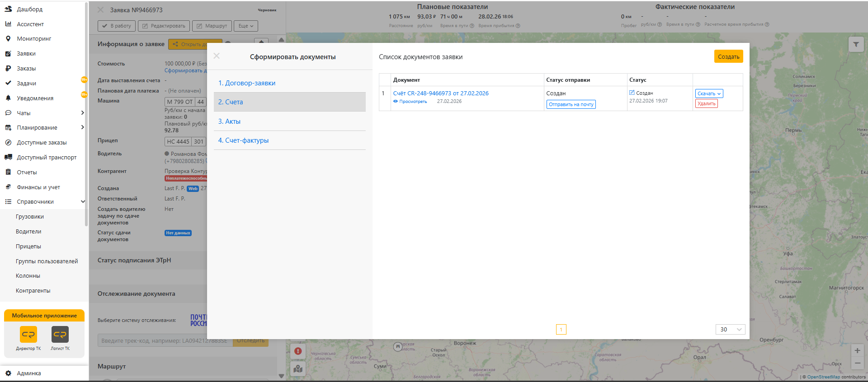
Task: Click the map filter funnel icon
Action: (856, 44)
